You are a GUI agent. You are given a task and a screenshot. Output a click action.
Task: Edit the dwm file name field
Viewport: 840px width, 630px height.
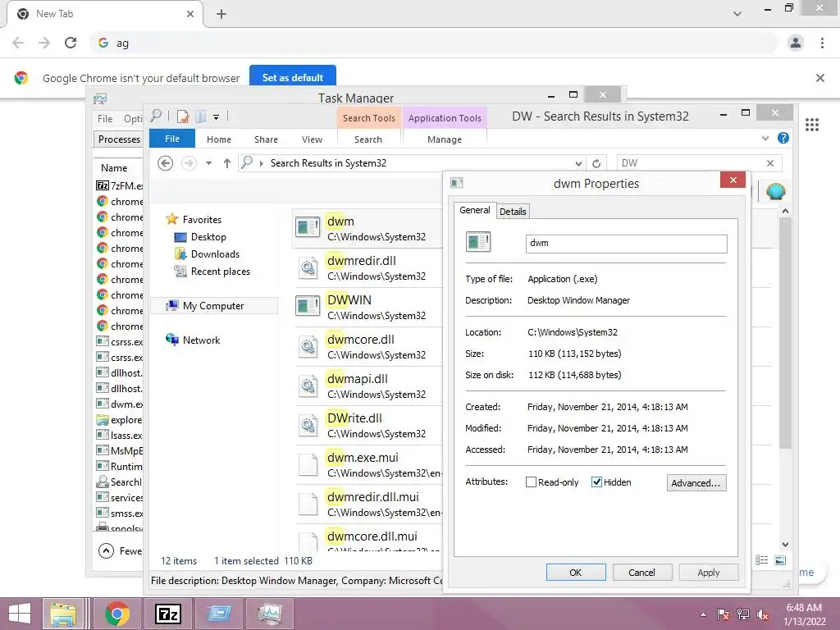pyautogui.click(x=626, y=243)
